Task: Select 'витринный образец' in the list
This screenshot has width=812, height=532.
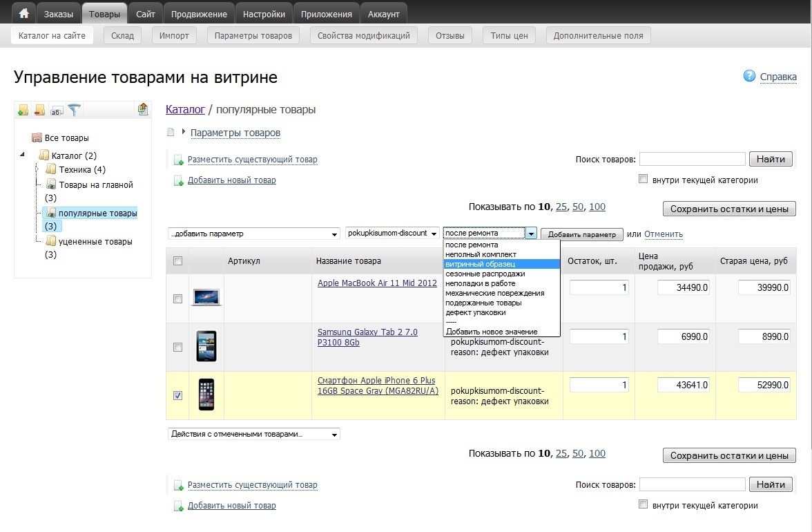Action: tap(501, 264)
